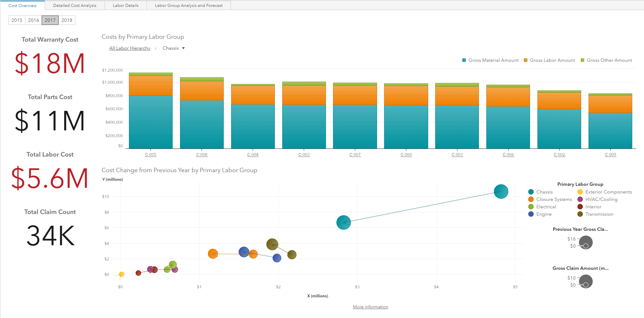Click the C-005 axis label link
The image size is (644, 318).
150,154
